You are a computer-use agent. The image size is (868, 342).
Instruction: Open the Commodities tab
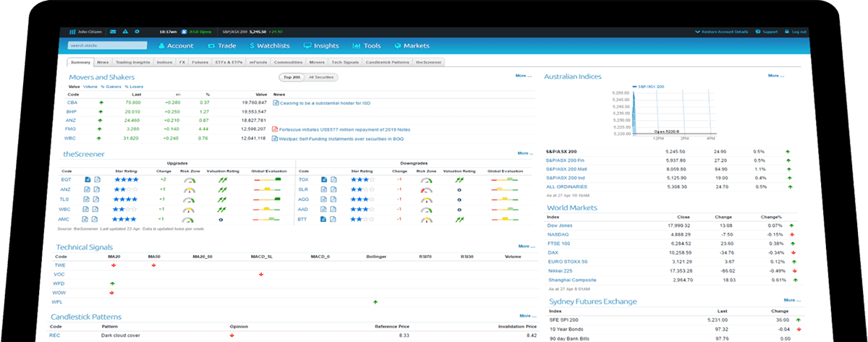tap(289, 63)
